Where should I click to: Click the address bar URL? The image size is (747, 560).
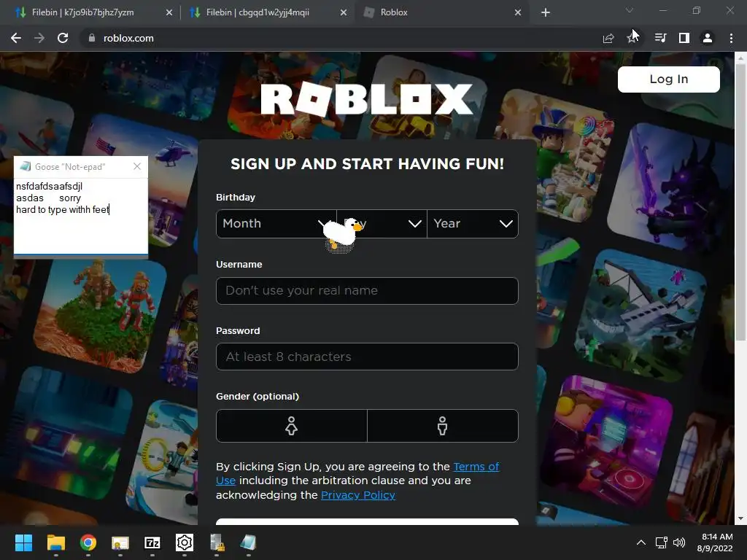pyautogui.click(x=128, y=38)
